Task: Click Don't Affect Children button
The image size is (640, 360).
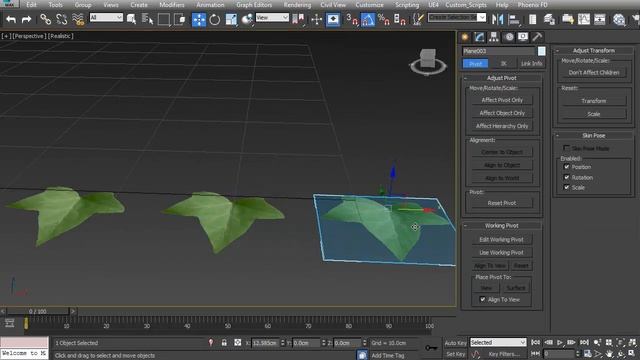Action: (594, 73)
